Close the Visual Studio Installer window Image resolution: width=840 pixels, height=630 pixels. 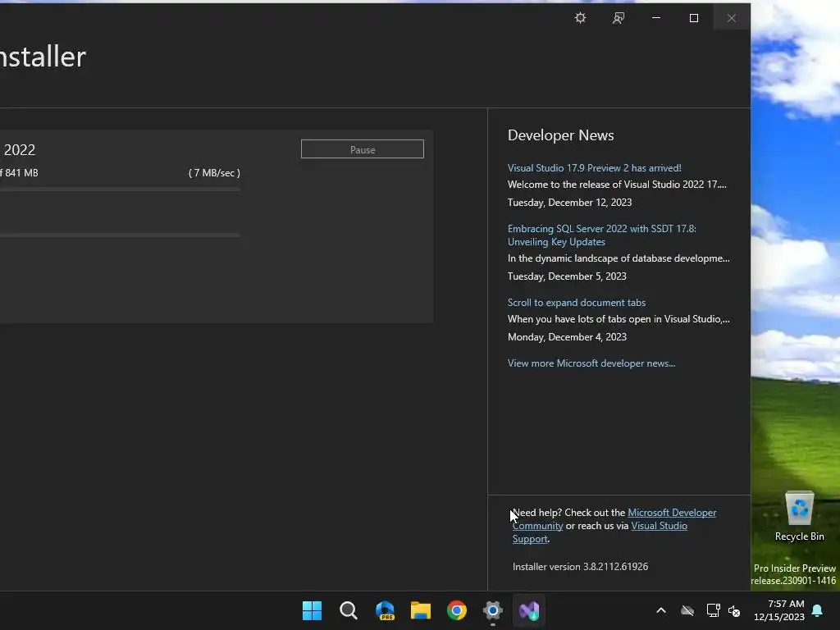pyautogui.click(x=731, y=18)
